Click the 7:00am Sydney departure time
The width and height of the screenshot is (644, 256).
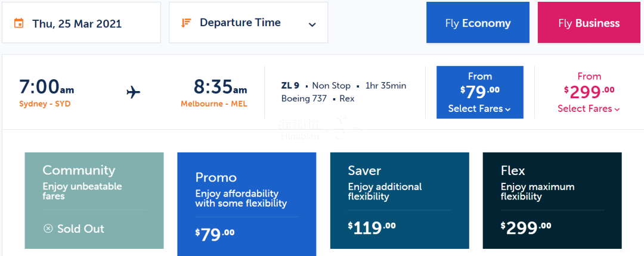pyautogui.click(x=47, y=87)
